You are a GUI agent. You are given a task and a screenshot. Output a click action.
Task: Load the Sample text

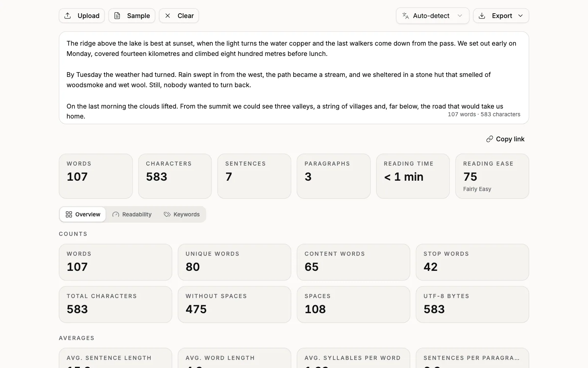click(x=132, y=16)
